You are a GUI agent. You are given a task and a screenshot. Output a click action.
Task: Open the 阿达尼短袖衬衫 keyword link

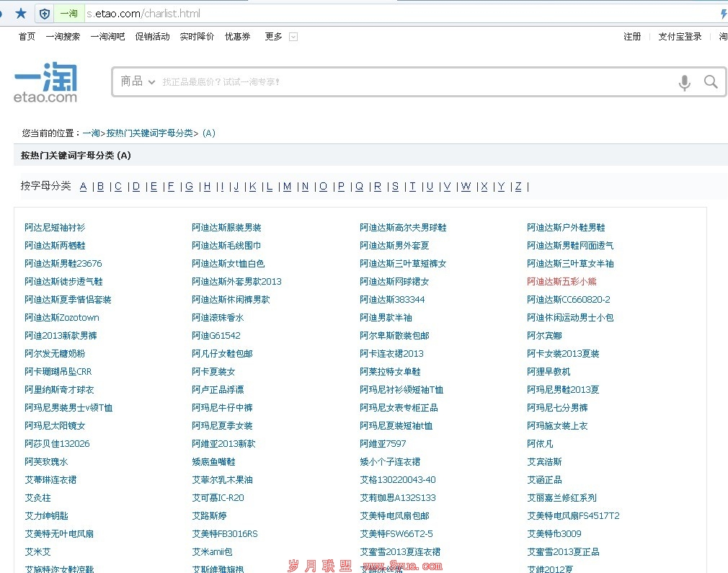click(x=55, y=228)
